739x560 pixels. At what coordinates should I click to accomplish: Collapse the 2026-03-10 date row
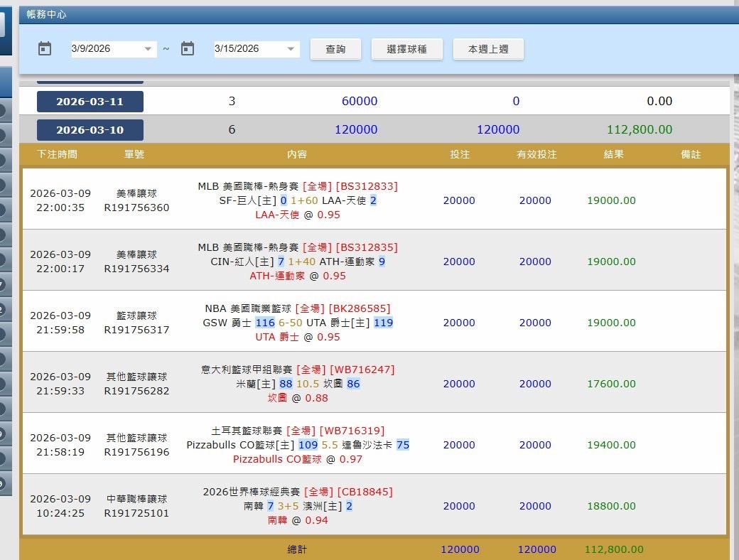(90, 130)
